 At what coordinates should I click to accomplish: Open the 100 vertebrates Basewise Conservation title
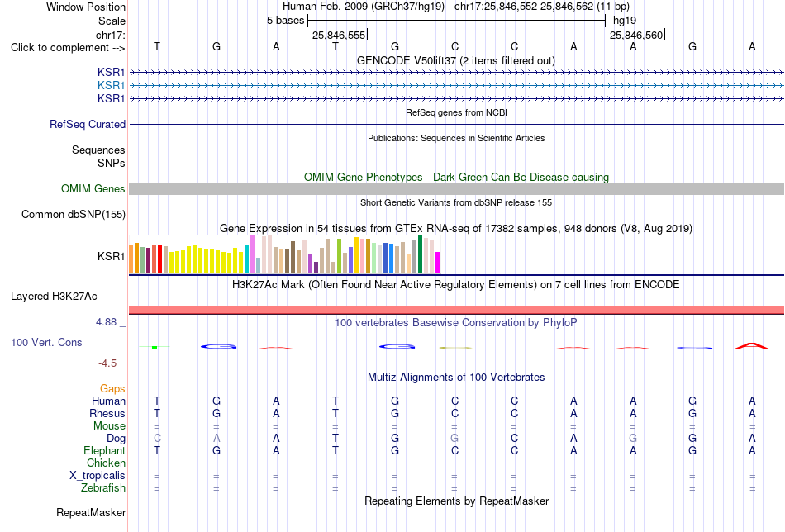456,323
